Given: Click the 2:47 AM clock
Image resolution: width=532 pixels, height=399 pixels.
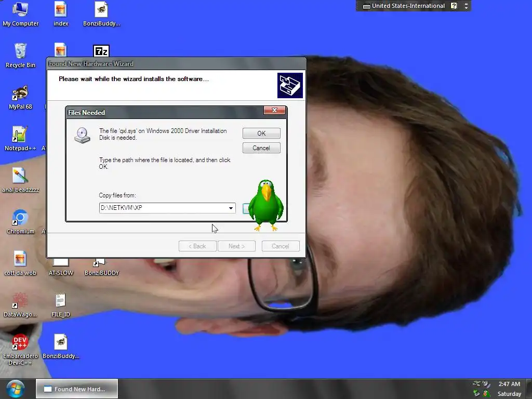Looking at the screenshot, I should pos(509,384).
